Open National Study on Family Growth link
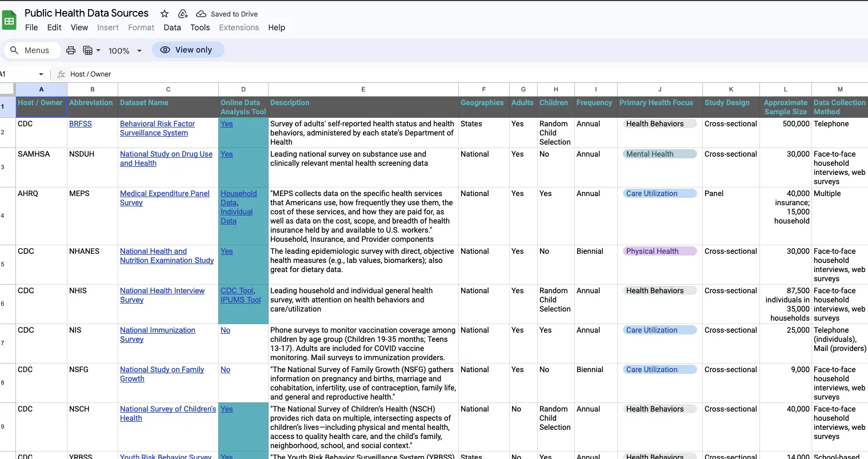868x459 pixels. click(162, 374)
